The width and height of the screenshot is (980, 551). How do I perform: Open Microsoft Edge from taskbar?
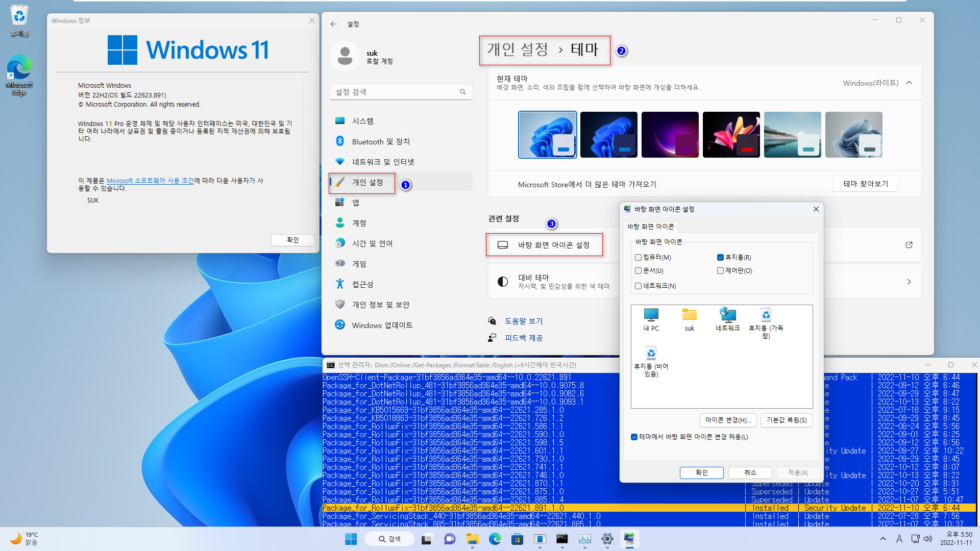point(495,539)
